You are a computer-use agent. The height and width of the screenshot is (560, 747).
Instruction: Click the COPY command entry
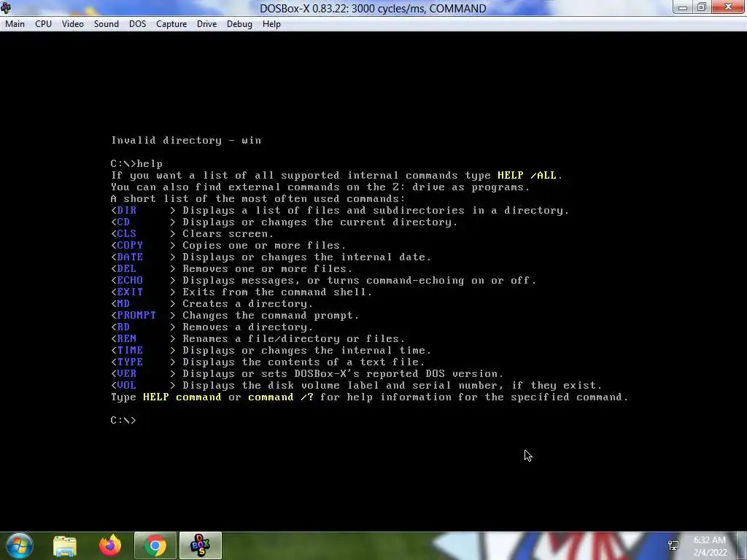[130, 245]
